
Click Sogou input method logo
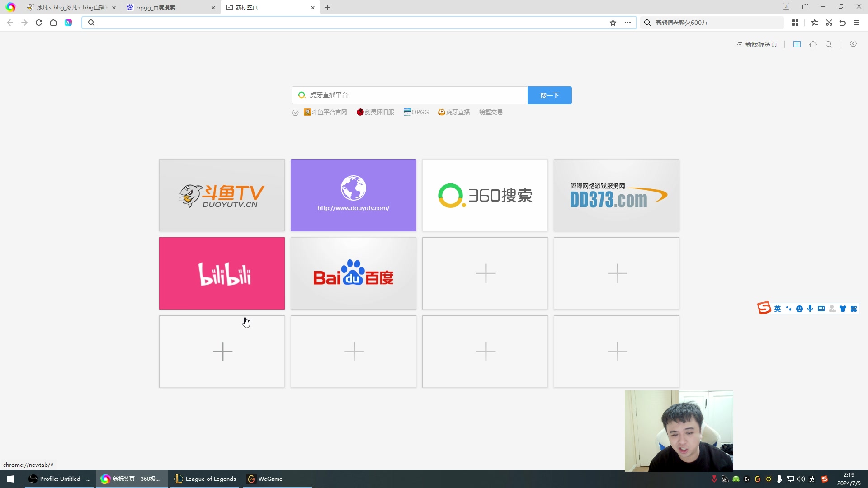[764, 308]
